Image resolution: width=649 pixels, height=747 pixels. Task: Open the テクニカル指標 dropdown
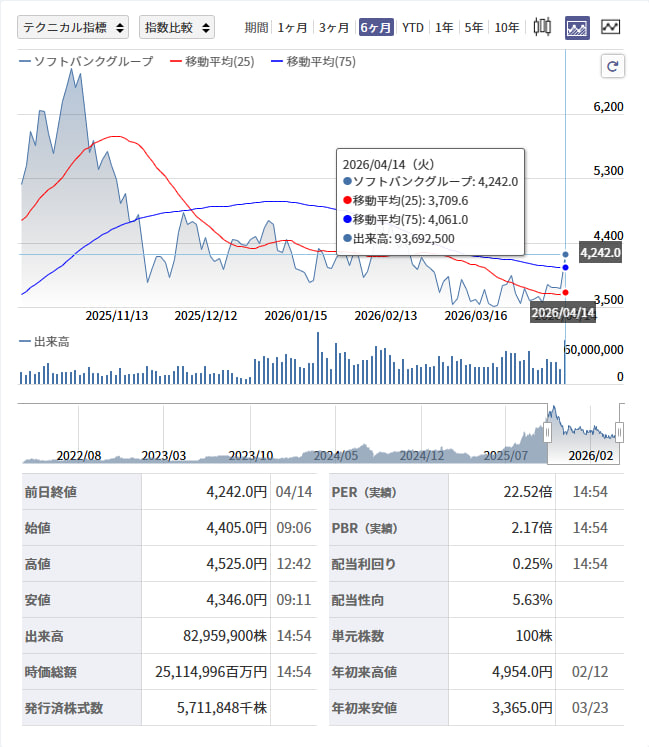click(73, 27)
